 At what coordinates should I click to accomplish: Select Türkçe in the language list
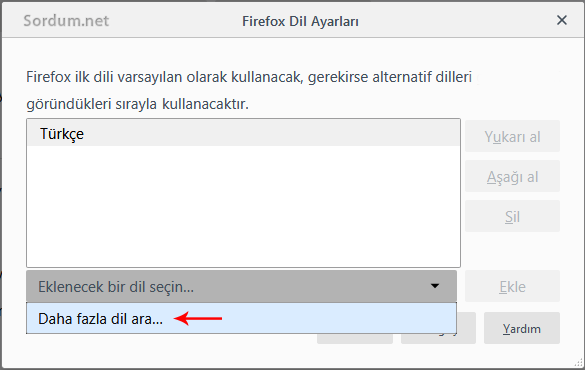[x=243, y=134]
